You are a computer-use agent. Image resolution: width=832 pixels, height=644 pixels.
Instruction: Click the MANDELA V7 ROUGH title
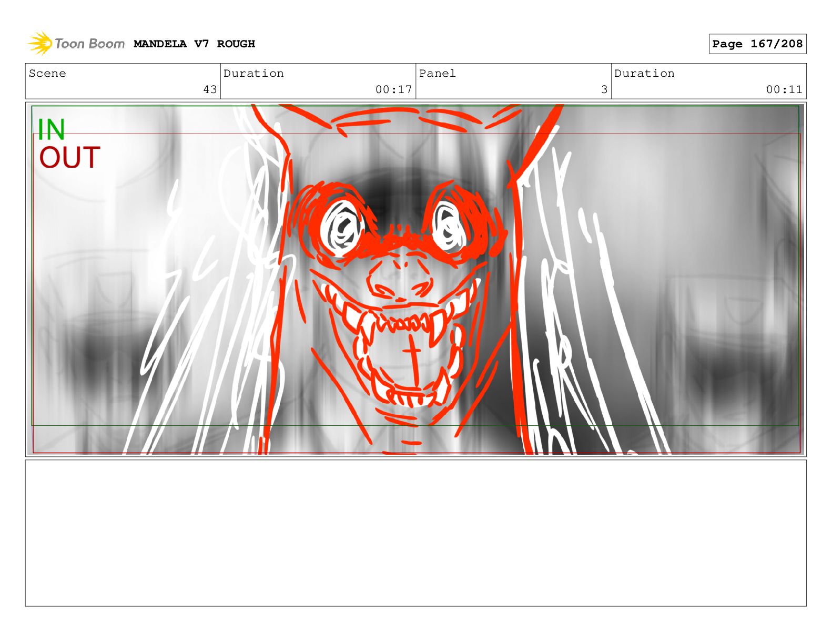click(194, 44)
